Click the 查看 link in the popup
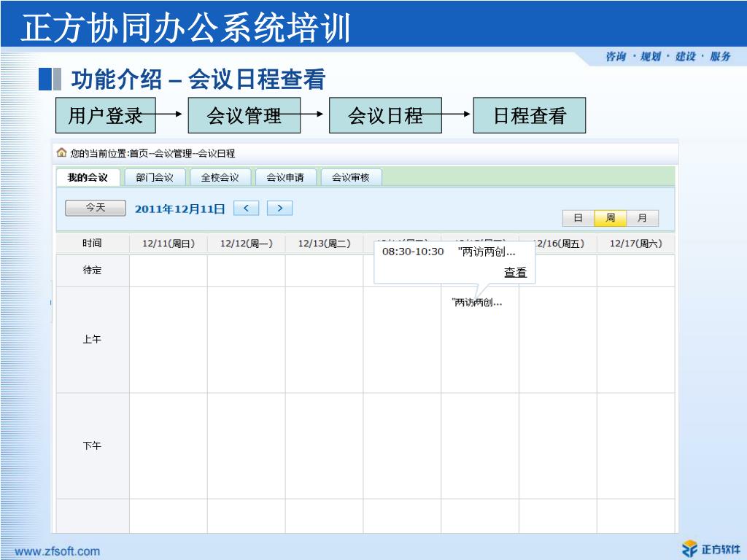 tap(515, 273)
